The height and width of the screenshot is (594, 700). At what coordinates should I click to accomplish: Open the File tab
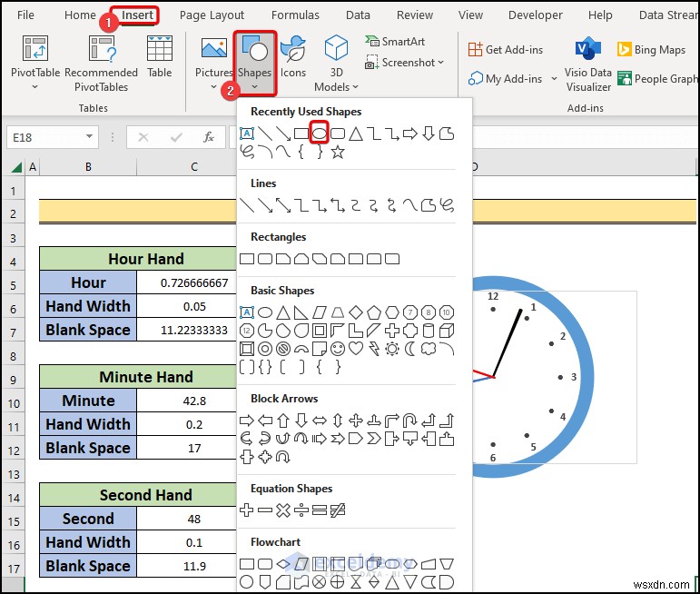click(25, 15)
